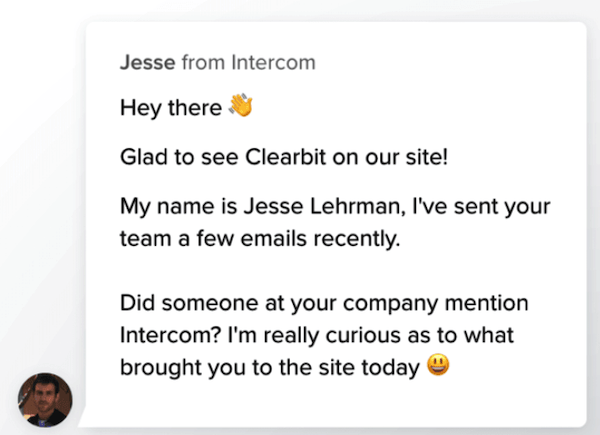Click the chat bubble tail near the avatar
The height and width of the screenshot is (435, 600).
[83, 416]
